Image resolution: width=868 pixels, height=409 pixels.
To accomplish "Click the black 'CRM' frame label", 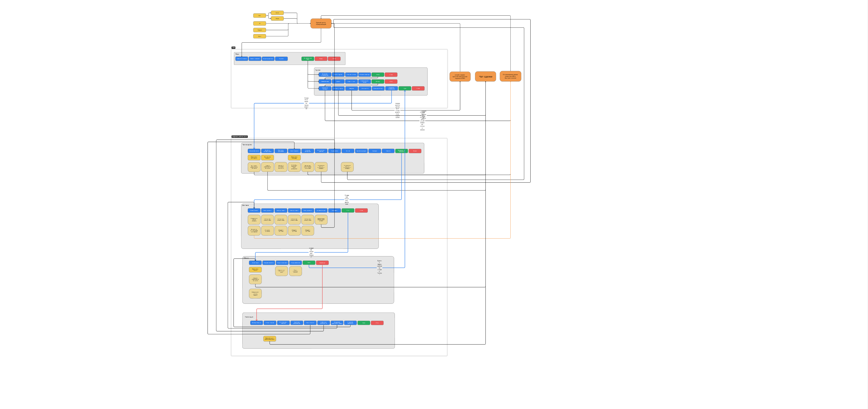I will (x=233, y=48).
